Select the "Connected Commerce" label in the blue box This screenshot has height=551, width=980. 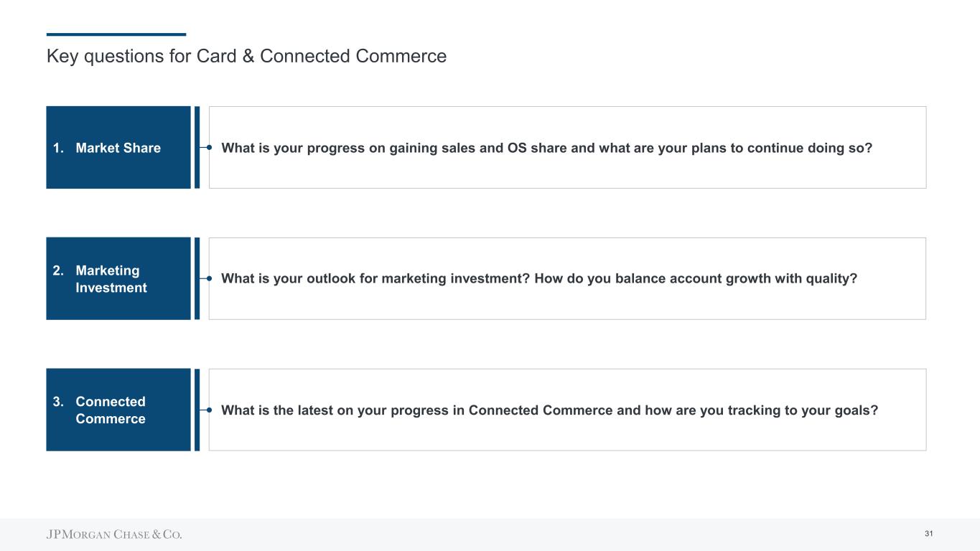(x=111, y=410)
